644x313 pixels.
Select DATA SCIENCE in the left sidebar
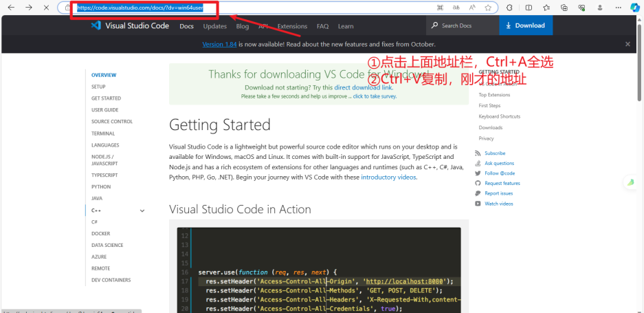click(107, 245)
